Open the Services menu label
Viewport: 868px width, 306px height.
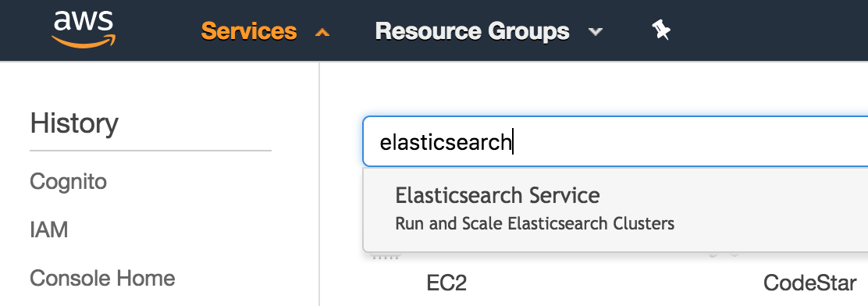[x=248, y=31]
